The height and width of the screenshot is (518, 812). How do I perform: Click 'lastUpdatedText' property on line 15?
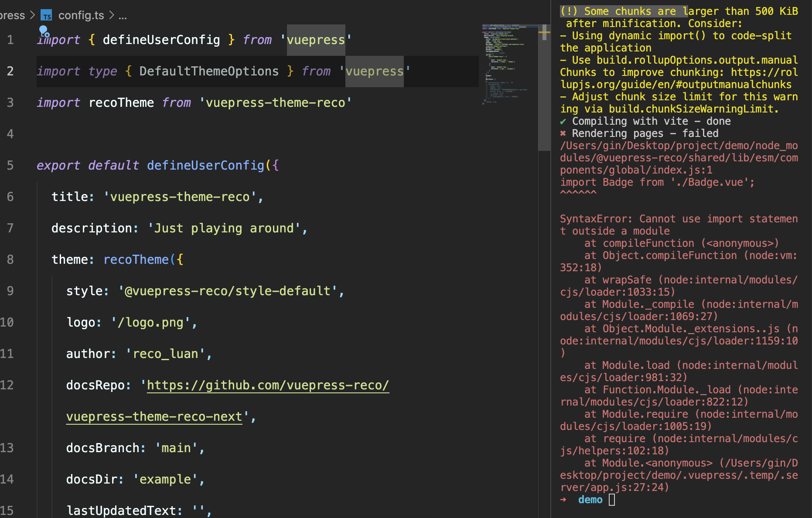[121, 511]
